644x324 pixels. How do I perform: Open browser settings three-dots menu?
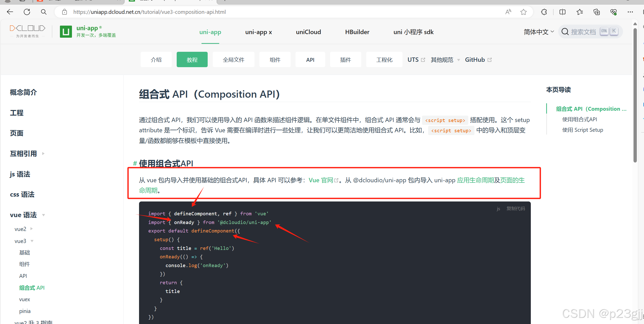click(x=630, y=12)
